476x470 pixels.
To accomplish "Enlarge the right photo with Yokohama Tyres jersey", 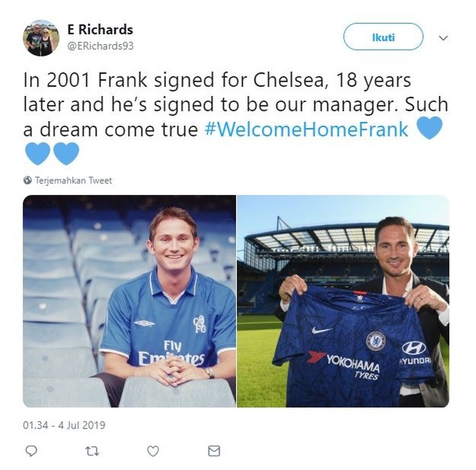I will click(x=343, y=301).
